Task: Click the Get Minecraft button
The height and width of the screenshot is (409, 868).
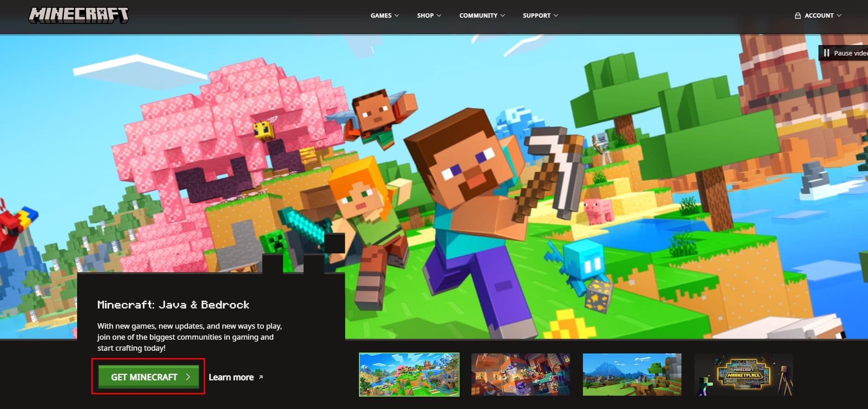Action: (x=148, y=377)
